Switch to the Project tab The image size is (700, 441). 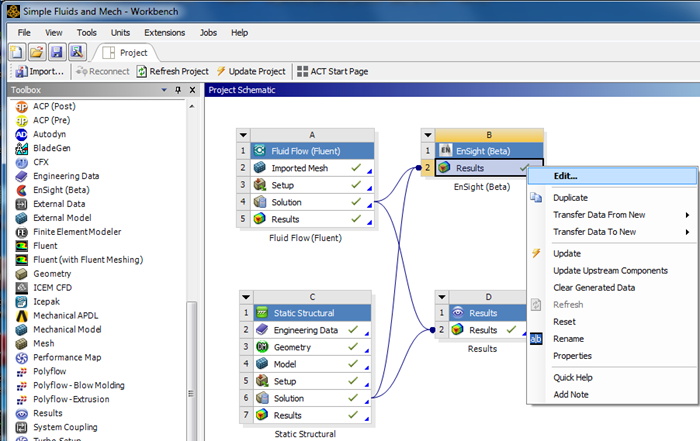click(x=125, y=53)
